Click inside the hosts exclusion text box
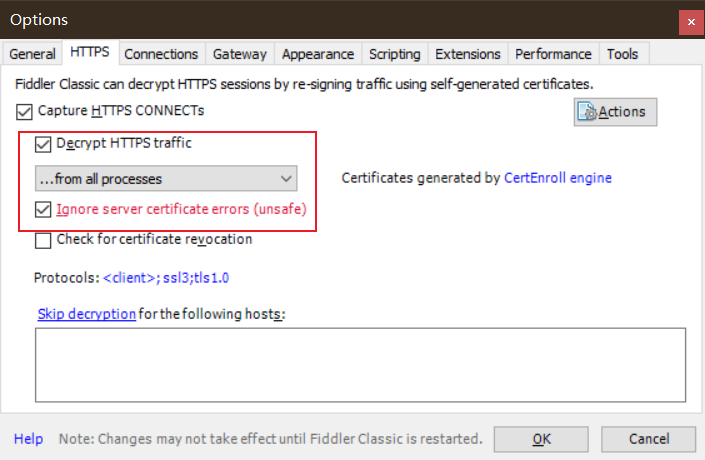Screen dimensions: 705x460 [x=360, y=364]
